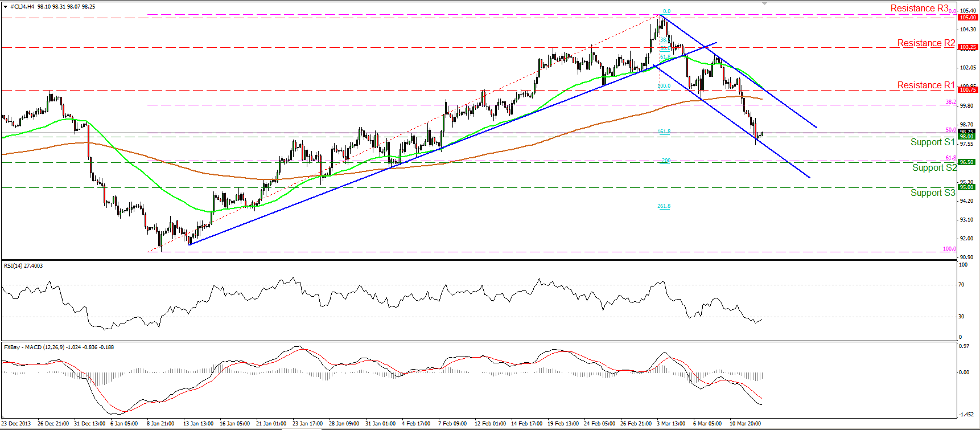Select the green 95.00 price tag

click(966, 187)
